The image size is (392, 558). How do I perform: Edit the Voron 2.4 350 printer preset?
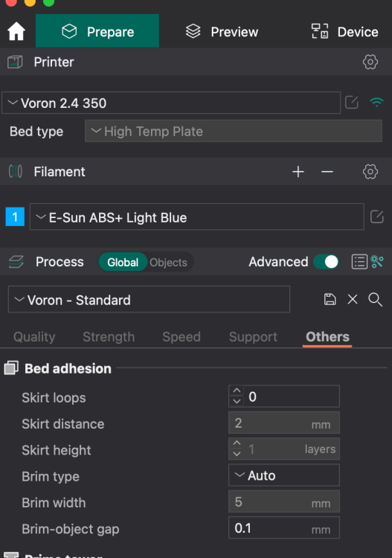351,103
